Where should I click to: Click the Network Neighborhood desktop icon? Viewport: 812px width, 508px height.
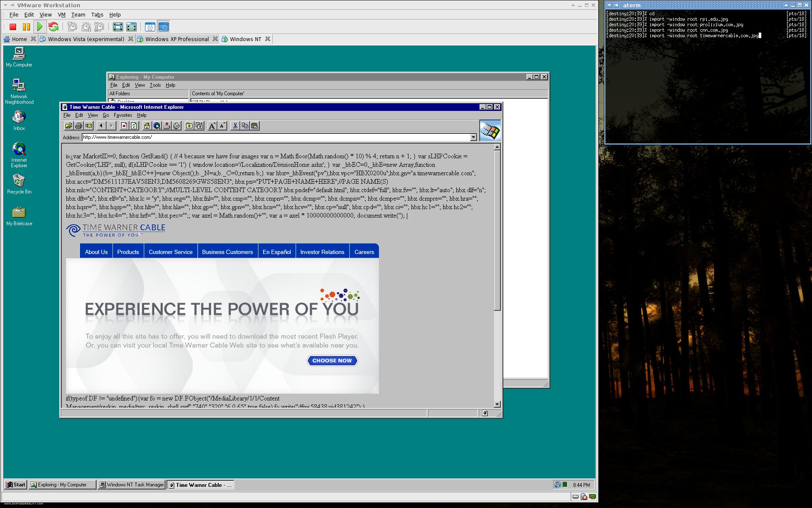tap(19, 91)
